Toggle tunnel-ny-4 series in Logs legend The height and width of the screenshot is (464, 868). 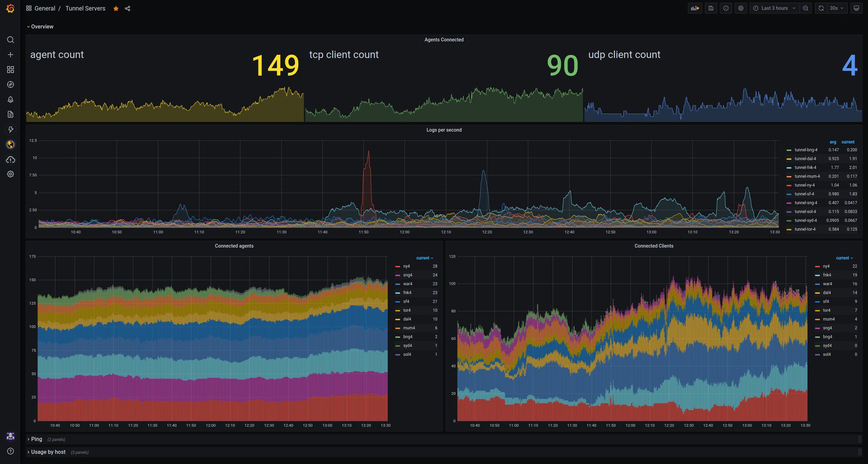pos(804,185)
